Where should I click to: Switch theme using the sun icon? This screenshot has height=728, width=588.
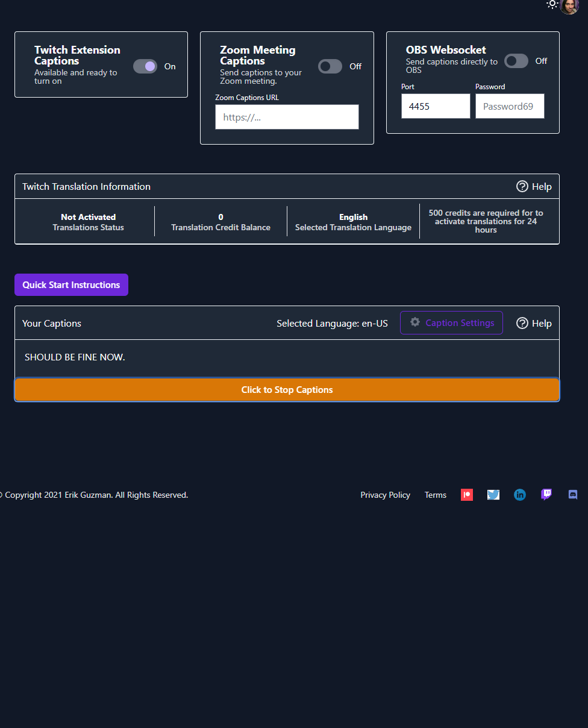pyautogui.click(x=552, y=4)
